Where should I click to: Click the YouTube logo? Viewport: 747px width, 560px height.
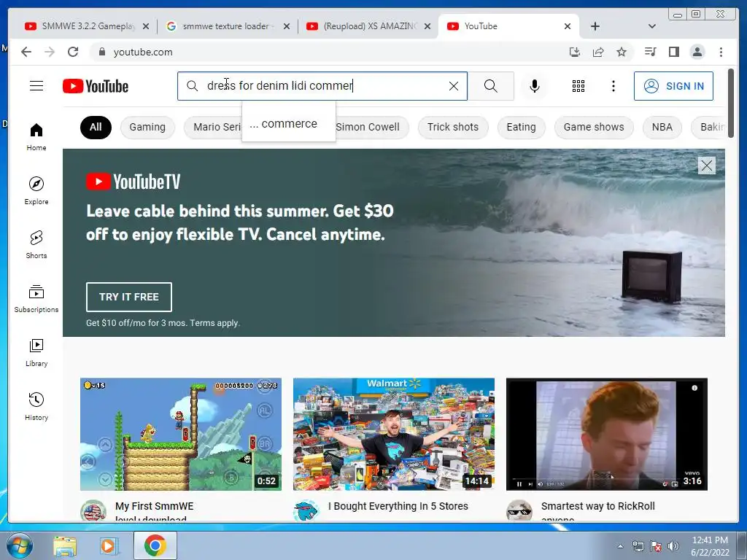pos(96,86)
